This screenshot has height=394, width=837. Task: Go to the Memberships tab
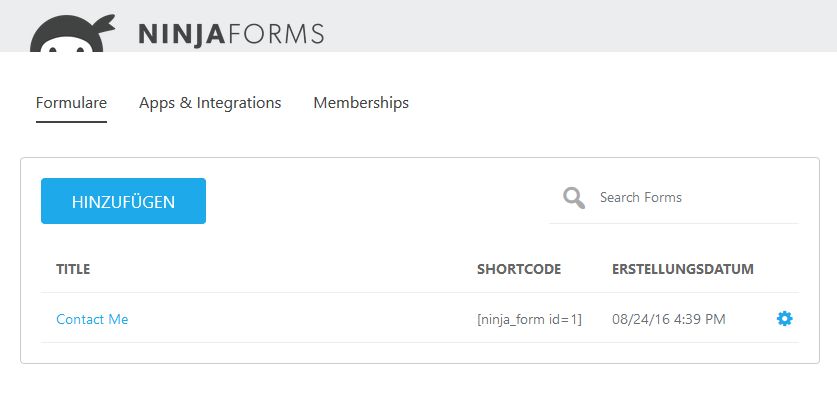[361, 103]
